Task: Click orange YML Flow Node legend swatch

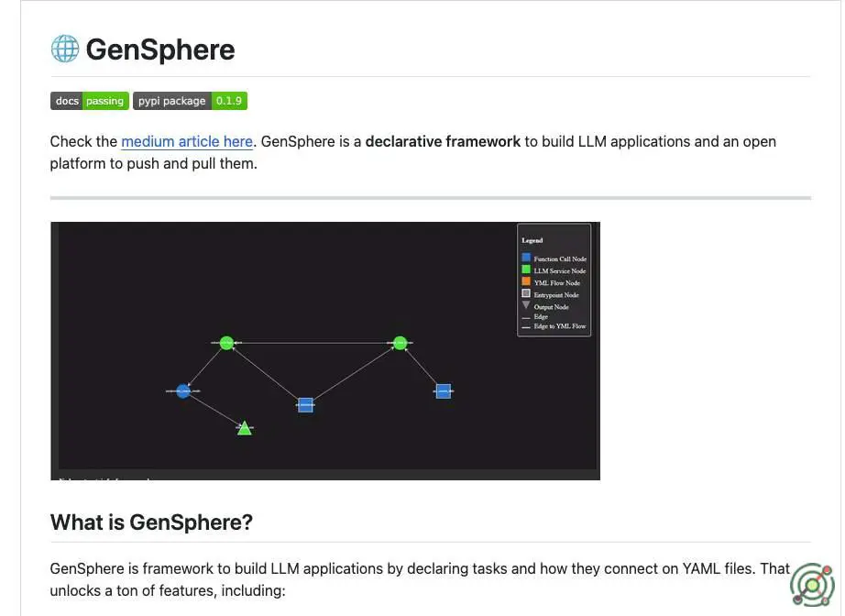Action: 526,281
